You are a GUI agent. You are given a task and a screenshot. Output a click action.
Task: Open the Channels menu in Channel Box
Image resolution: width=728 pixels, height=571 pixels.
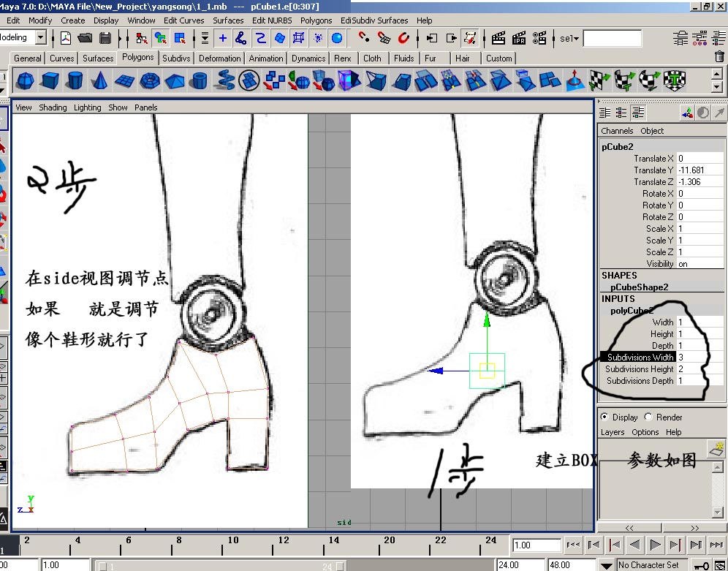[617, 131]
